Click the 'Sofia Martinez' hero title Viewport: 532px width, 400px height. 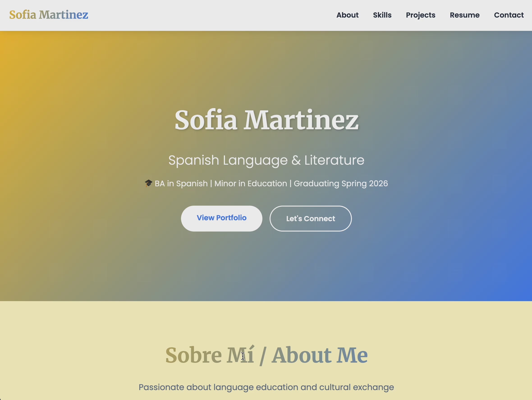point(266,120)
